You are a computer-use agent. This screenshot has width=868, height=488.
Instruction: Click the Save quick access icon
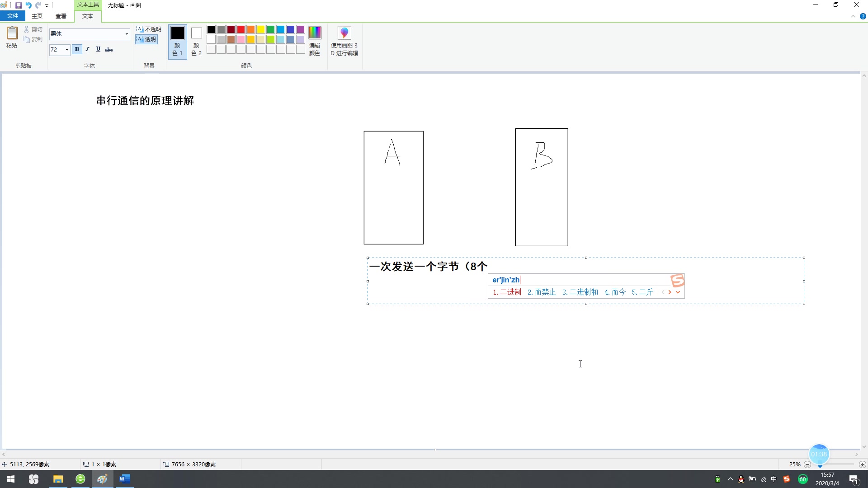pyautogui.click(x=19, y=5)
